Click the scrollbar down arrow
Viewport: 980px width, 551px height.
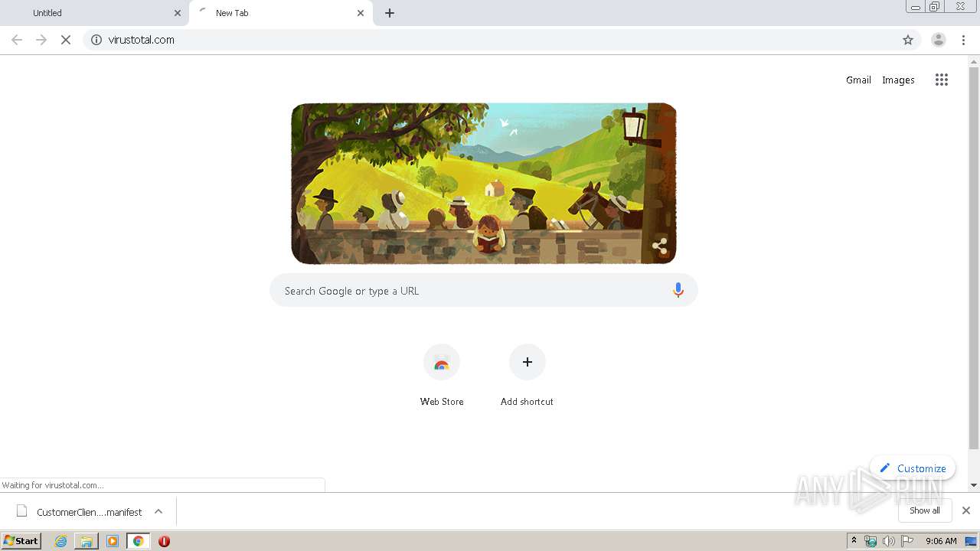974,485
